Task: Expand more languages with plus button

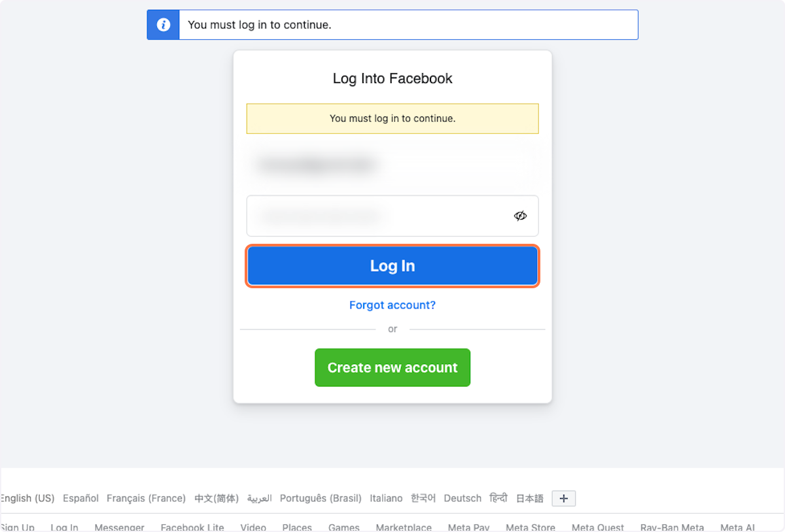Action: tap(564, 499)
